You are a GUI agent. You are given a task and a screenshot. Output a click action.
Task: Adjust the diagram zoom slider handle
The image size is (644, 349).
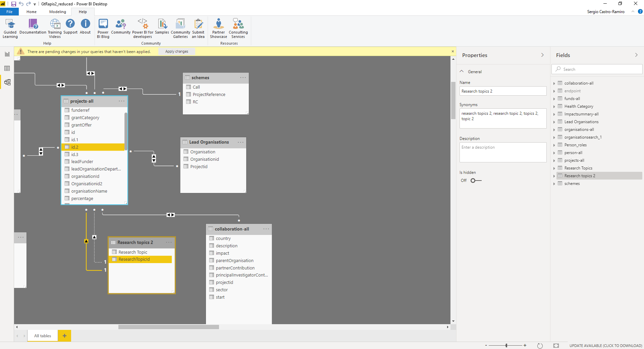[x=506, y=345]
